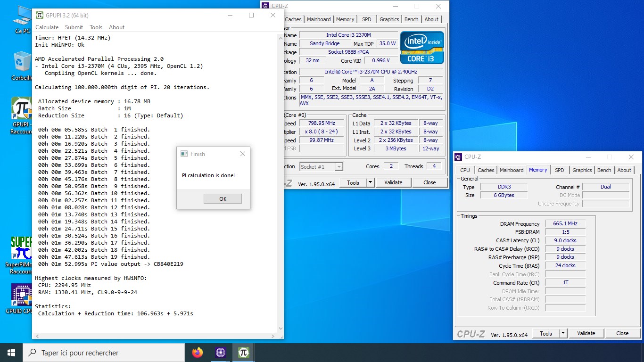Select Graphics tab in CPU-Z Memory window
This screenshot has width=644, height=362.
tap(582, 170)
